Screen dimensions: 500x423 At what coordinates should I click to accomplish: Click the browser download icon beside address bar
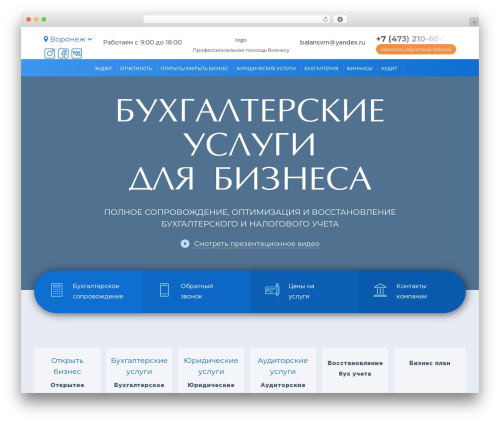tap(340, 19)
